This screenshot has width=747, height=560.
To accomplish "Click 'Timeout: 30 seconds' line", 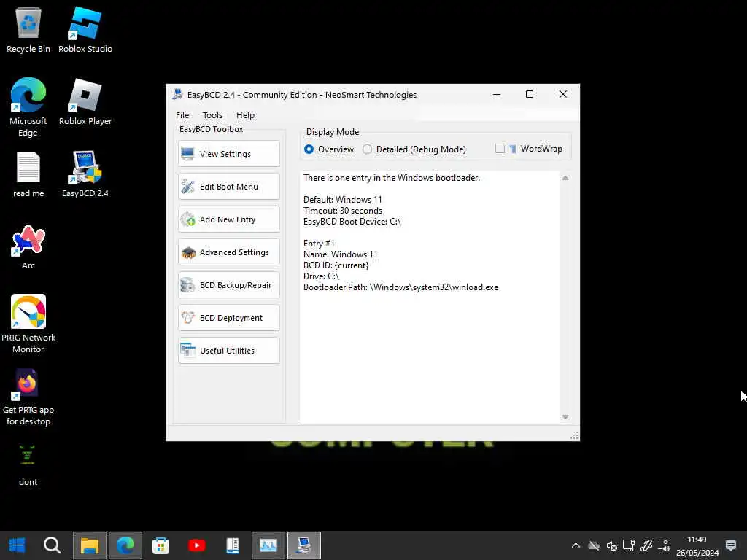I will [343, 211].
